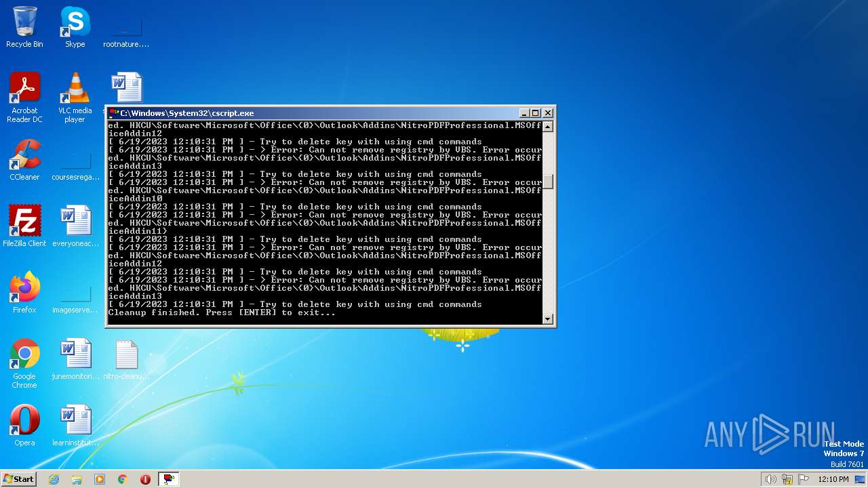Select the cscript taskbar button

pos(169,479)
